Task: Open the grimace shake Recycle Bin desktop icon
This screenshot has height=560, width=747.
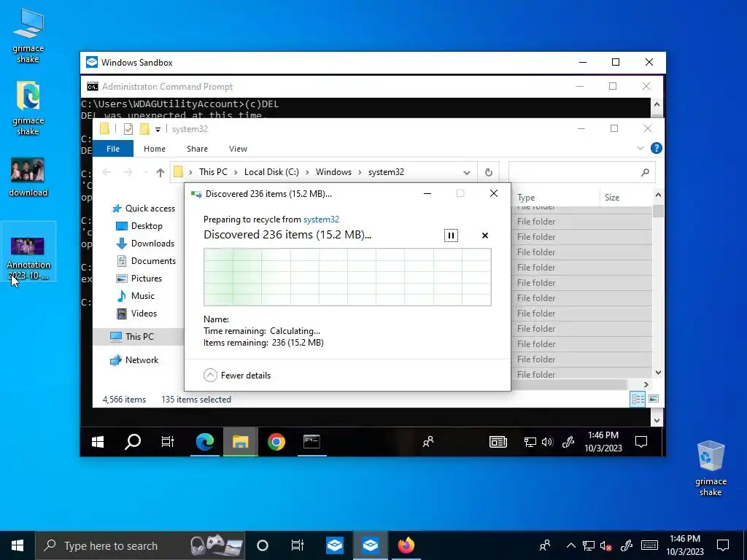Action: pyautogui.click(x=711, y=469)
